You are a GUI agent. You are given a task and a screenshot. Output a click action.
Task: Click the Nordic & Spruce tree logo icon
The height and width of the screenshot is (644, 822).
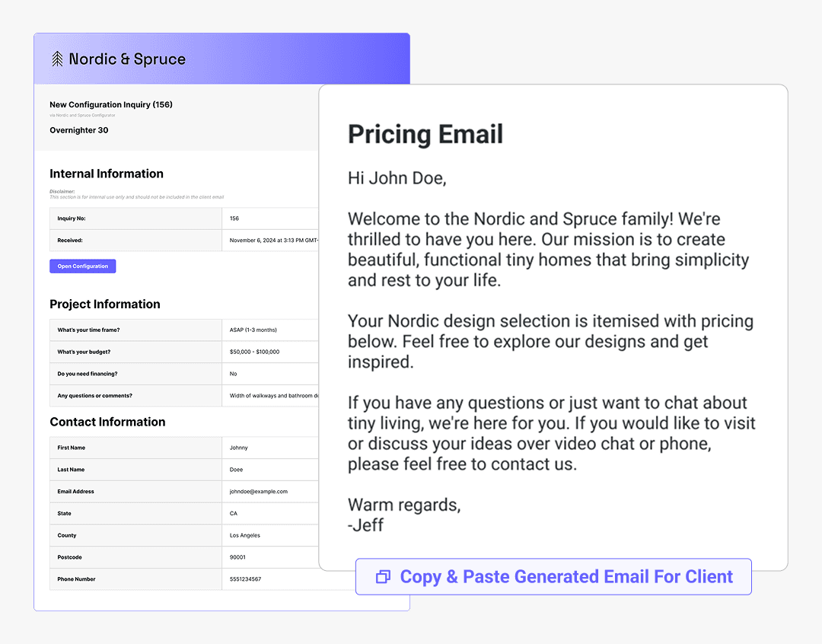click(x=57, y=59)
